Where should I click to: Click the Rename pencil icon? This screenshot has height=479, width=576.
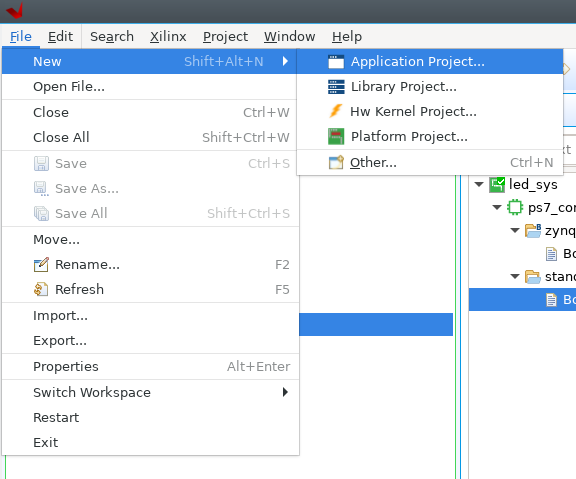tap(41, 264)
